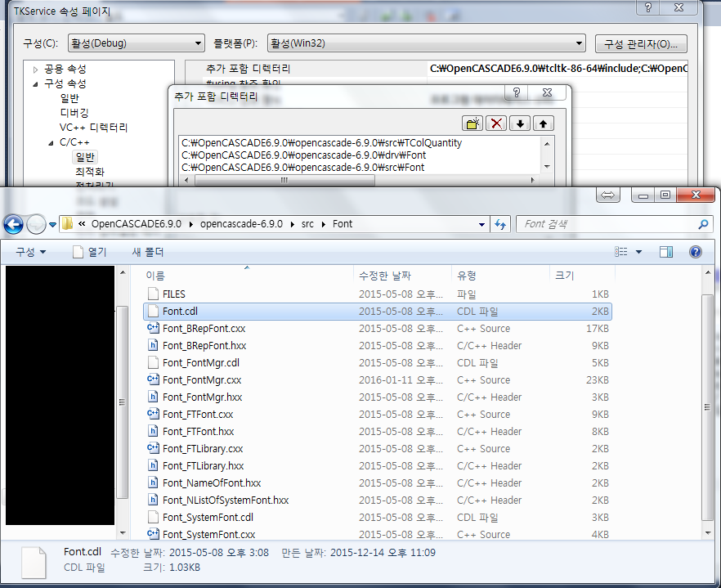Select the Font_FontMgr.hxx file name
Viewport: 721px width, 588px height.
(x=203, y=397)
